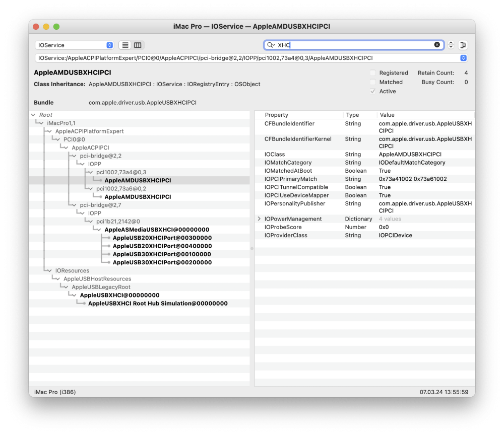The image size is (504, 435).
Task: Switch to list view icon
Action: point(125,45)
